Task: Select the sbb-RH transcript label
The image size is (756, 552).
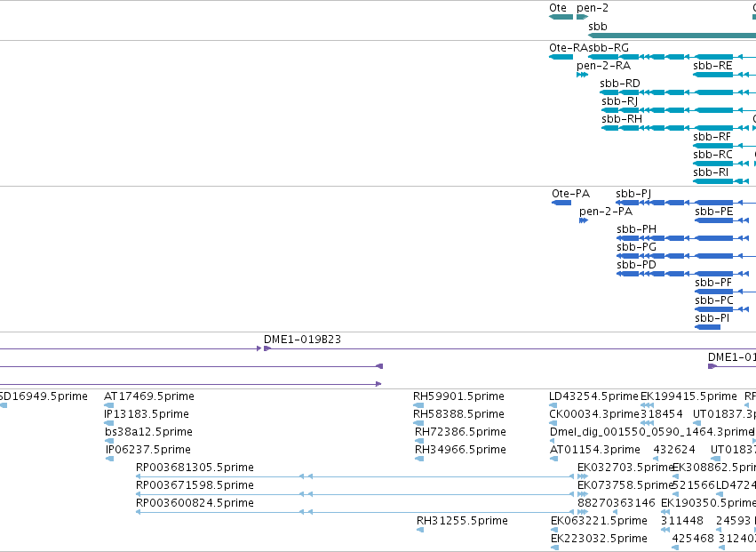Action: (x=622, y=119)
